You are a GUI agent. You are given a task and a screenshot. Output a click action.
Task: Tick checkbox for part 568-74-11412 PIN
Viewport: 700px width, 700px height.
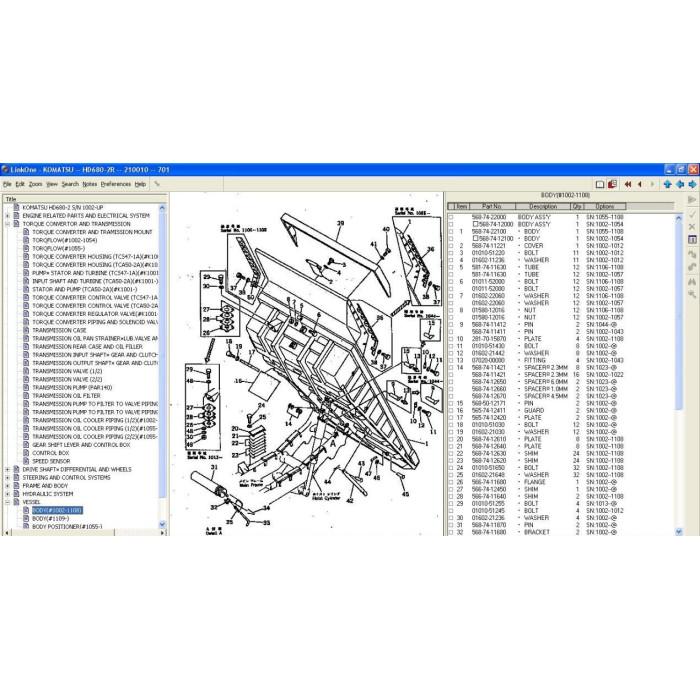pyautogui.click(x=450, y=325)
